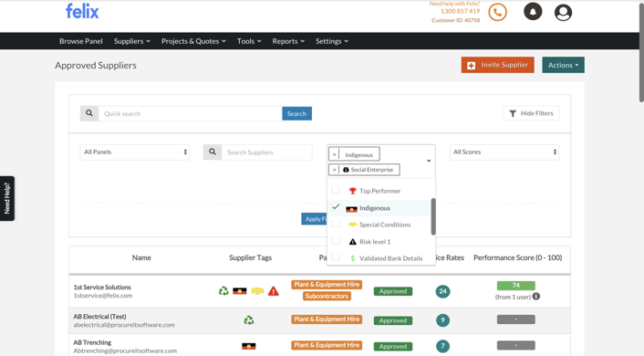Click the recycle tag icon for 1st Service Solutions
Image resolution: width=644 pixels, height=356 pixels.
(x=223, y=291)
